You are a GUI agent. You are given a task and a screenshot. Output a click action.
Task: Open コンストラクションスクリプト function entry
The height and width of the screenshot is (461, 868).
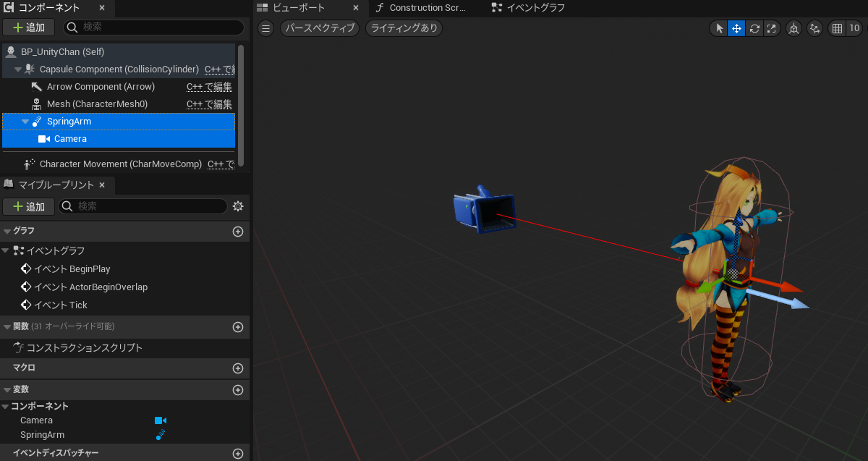pos(85,347)
